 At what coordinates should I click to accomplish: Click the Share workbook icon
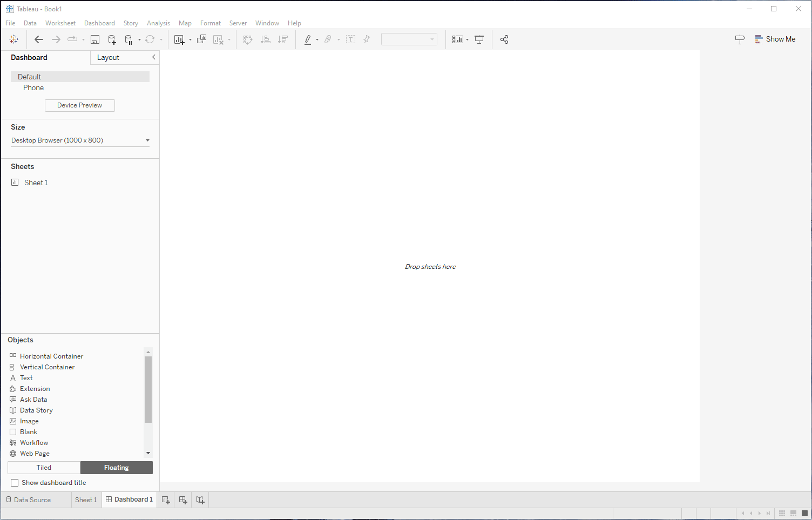pos(504,39)
